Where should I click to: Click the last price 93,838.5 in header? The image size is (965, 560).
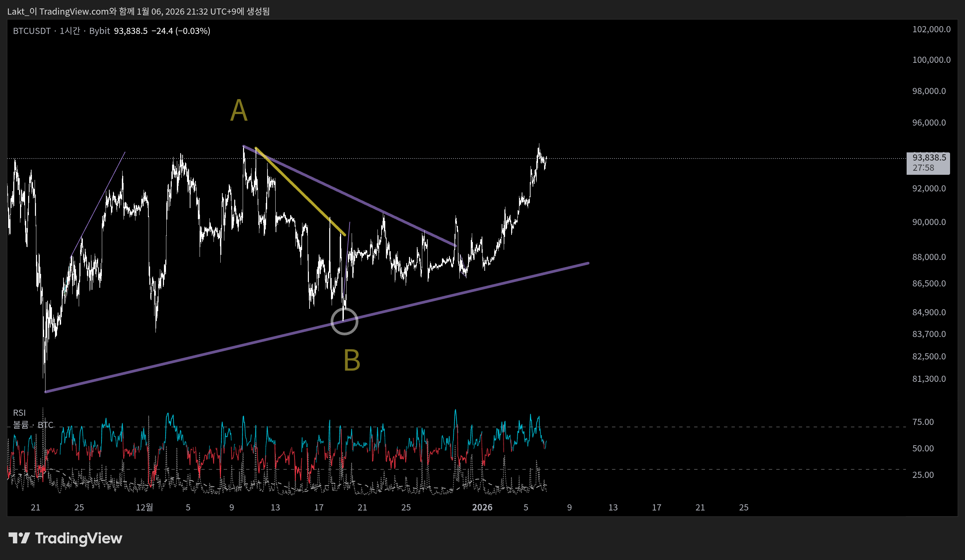pyautogui.click(x=131, y=31)
